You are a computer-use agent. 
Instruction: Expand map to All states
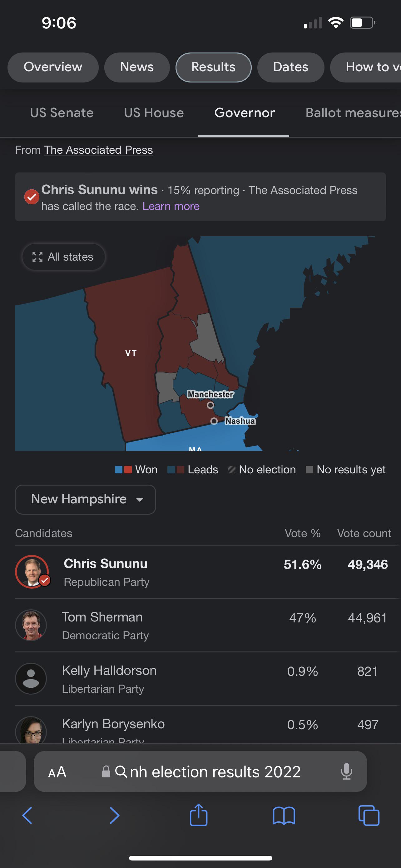tap(63, 257)
